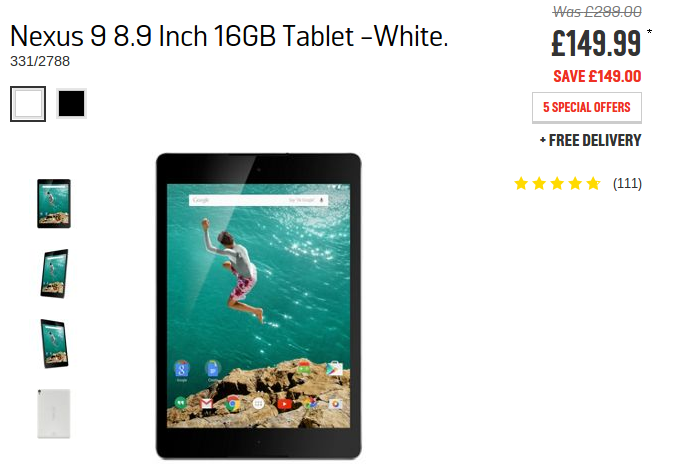Screen dimensions: 674x468
Task: Click the Chrome icon on tablet screen
Action: [233, 404]
